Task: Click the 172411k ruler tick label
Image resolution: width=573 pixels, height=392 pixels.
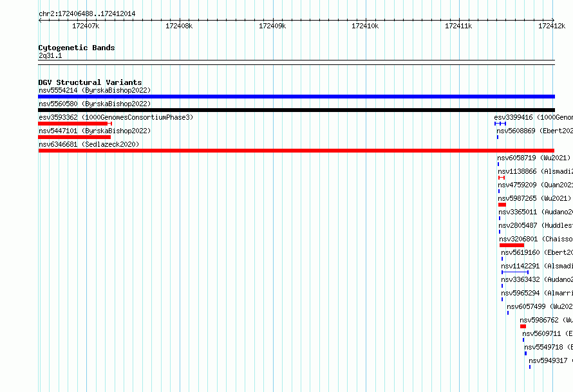Action: [x=458, y=26]
